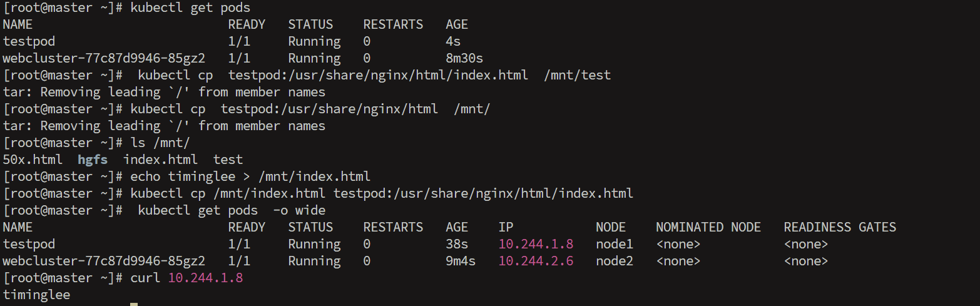Select testpod name in row aged 38s

pos(29,245)
